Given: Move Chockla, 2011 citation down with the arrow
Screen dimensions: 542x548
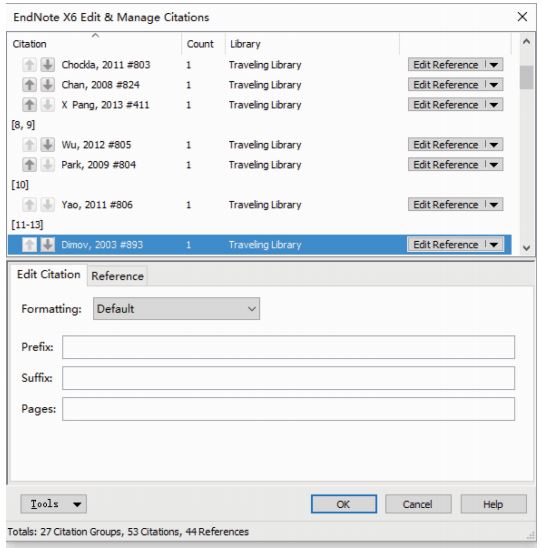Looking at the screenshot, I should tap(48, 65).
